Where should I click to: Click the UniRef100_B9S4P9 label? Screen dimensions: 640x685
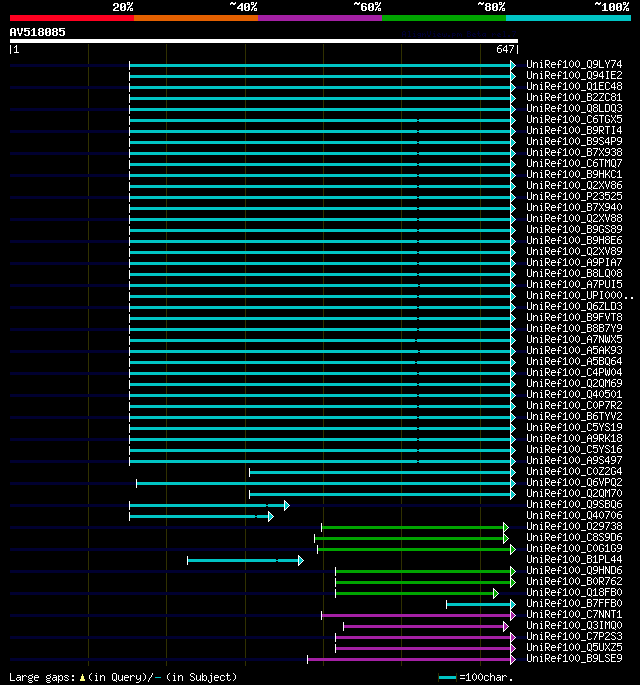(574, 141)
